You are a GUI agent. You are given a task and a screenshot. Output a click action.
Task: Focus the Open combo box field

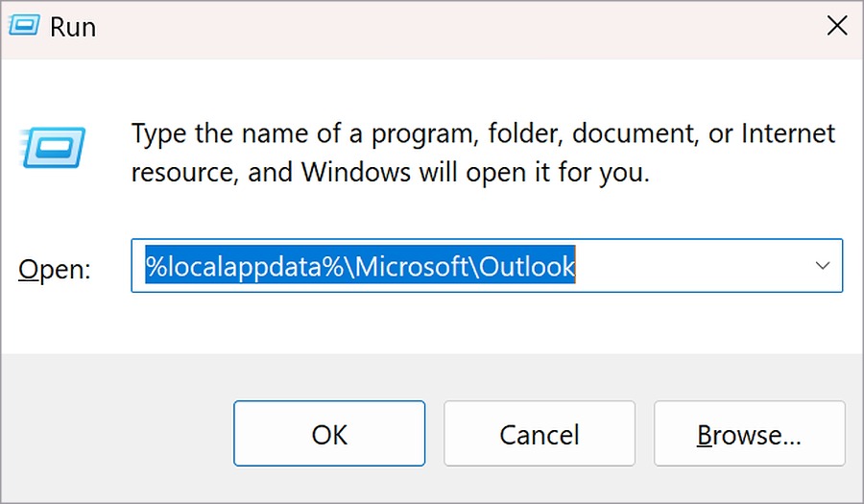point(487,266)
